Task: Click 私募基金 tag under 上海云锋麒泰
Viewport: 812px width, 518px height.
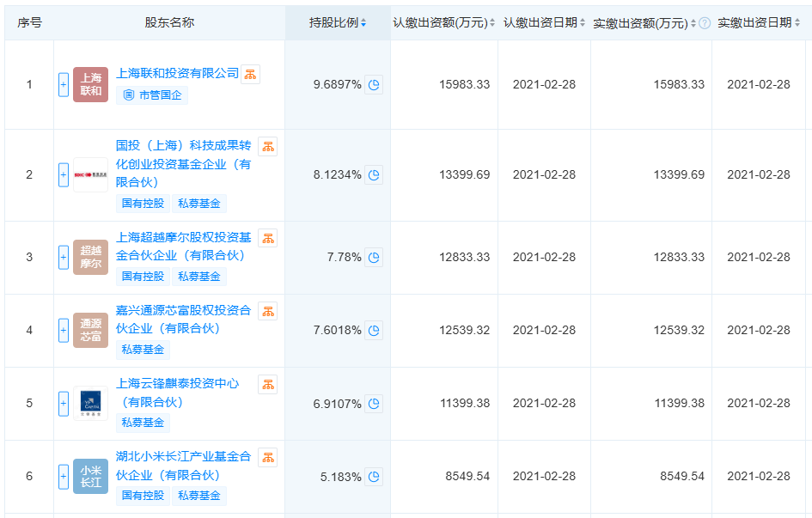Action: point(143,423)
